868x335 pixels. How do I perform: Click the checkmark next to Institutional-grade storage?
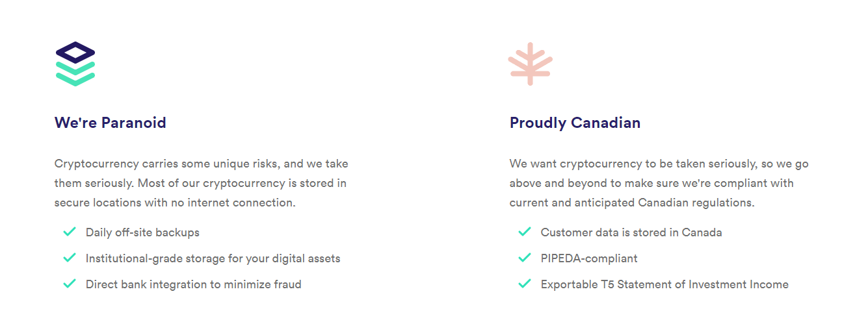(x=70, y=258)
